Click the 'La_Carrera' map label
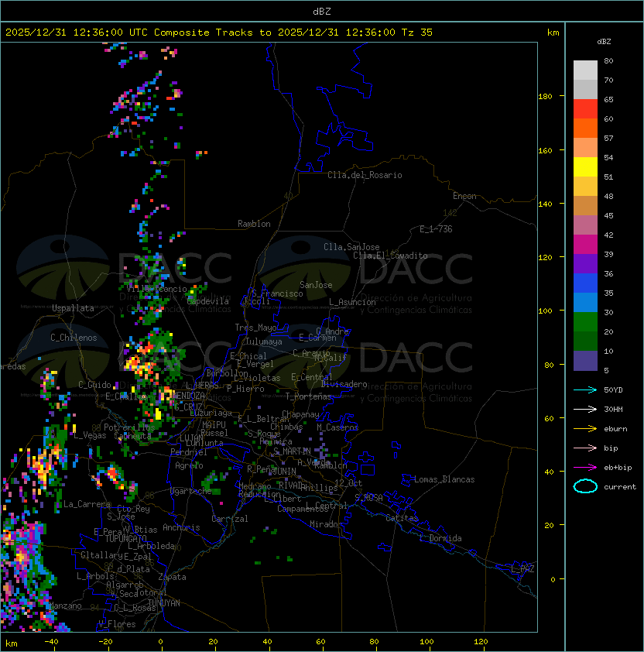This screenshot has height=652, width=644. [87, 504]
